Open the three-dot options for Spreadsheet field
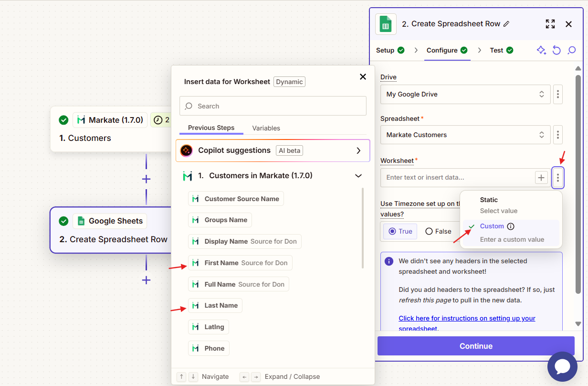 [558, 135]
